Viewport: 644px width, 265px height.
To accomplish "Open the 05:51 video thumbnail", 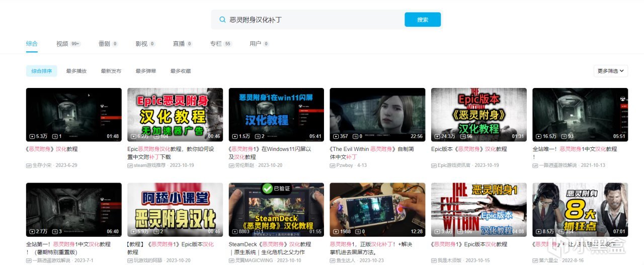I will coord(580,115).
